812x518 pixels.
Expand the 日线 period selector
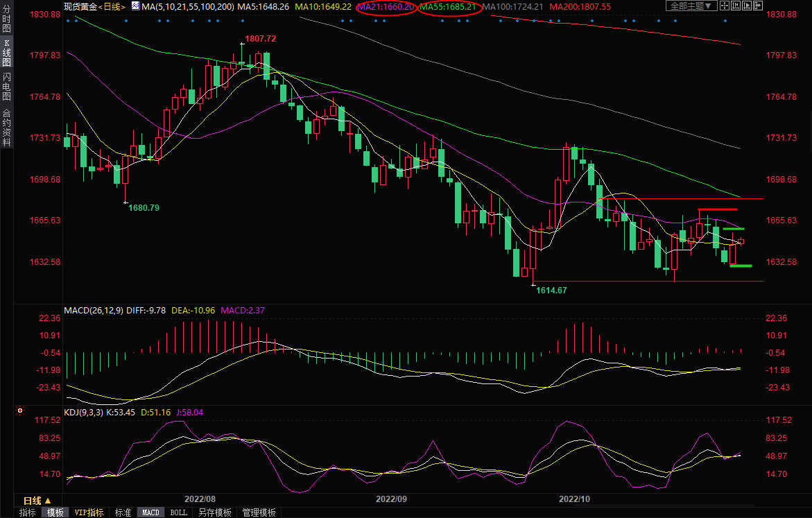32,500
